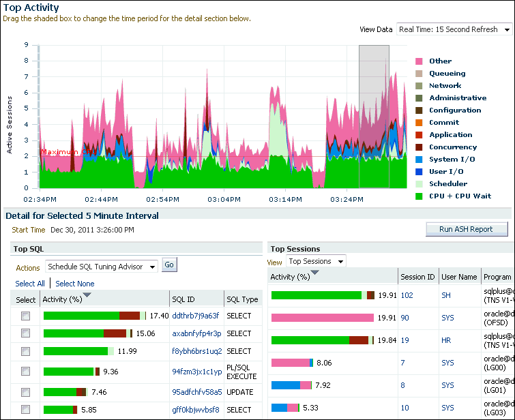
Task: Open the View Data refresh dropdown
Action: (x=454, y=29)
